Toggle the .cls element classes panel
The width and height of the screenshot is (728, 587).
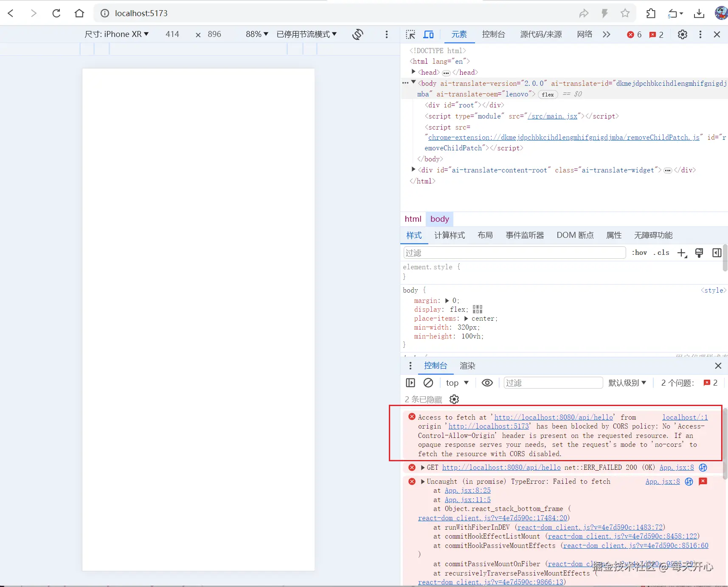tap(661, 253)
